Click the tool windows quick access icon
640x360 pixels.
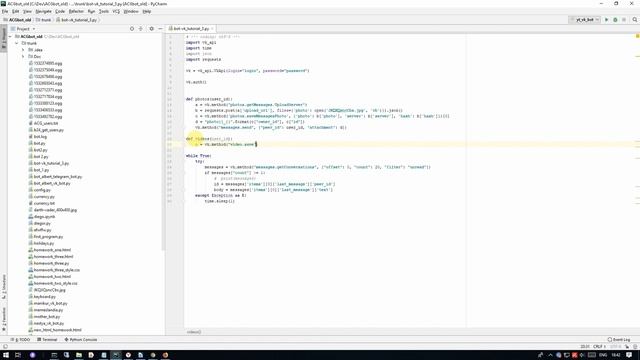pyautogui.click(x=5, y=346)
